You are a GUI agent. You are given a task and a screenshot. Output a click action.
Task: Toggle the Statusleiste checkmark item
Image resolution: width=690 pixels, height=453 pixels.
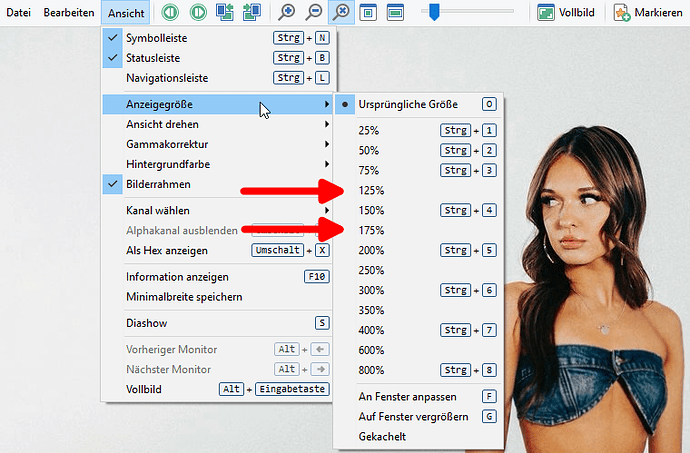pyautogui.click(x=217, y=58)
